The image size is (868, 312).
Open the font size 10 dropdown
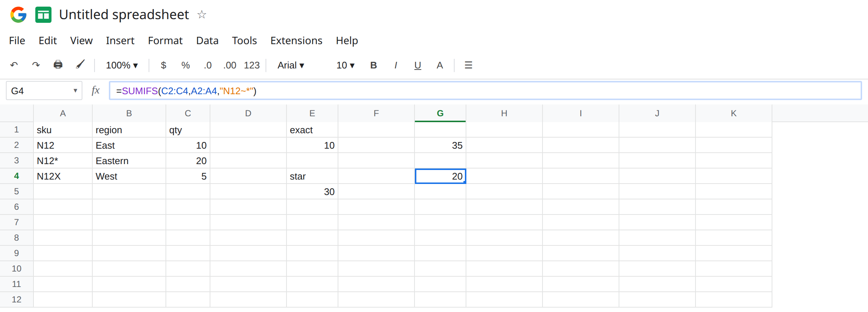click(345, 65)
